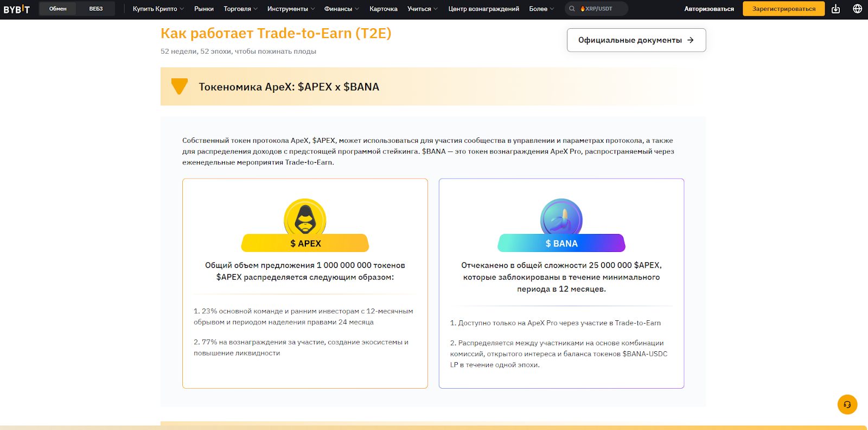The width and height of the screenshot is (868, 430).
Task: Click the $APEX token coin icon
Action: [305, 217]
